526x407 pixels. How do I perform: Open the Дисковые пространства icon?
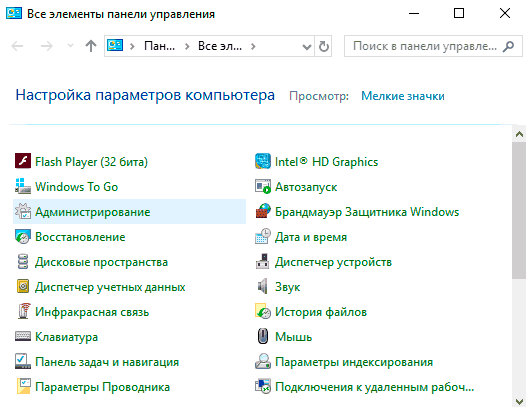(23, 262)
